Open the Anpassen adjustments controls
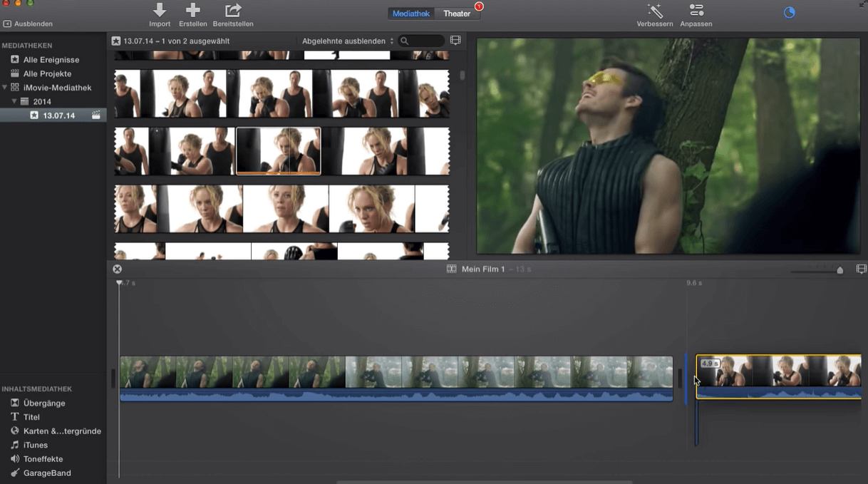 point(696,10)
